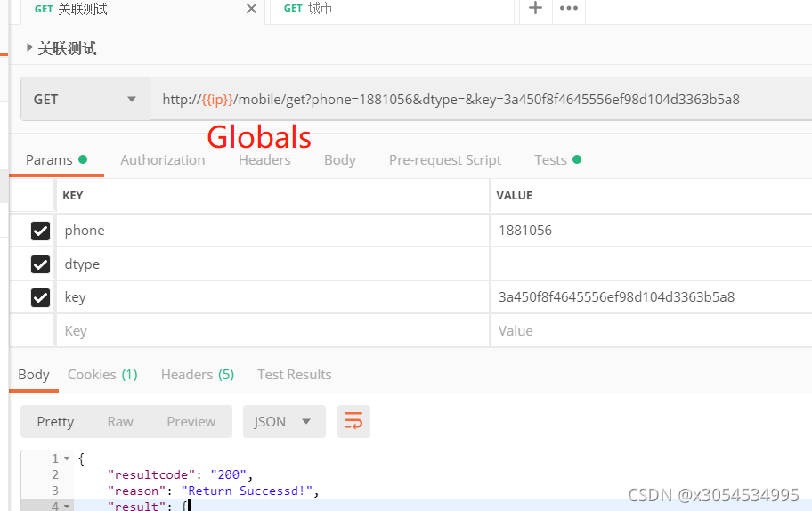This screenshot has width=812, height=511.
Task: Open the Pre-request Script tab
Action: [x=445, y=160]
